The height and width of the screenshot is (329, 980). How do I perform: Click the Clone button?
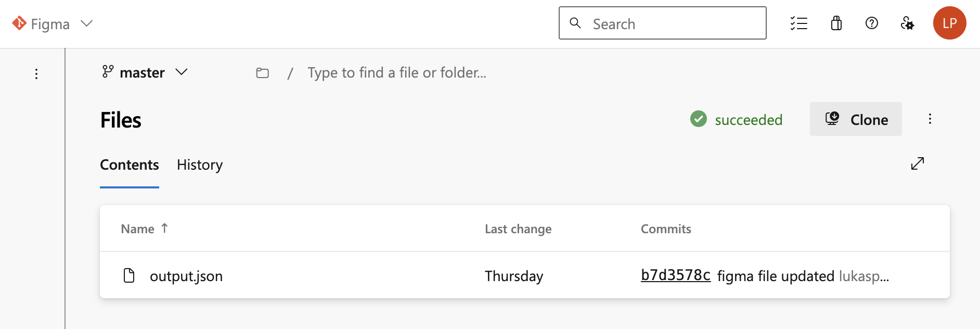(x=856, y=119)
